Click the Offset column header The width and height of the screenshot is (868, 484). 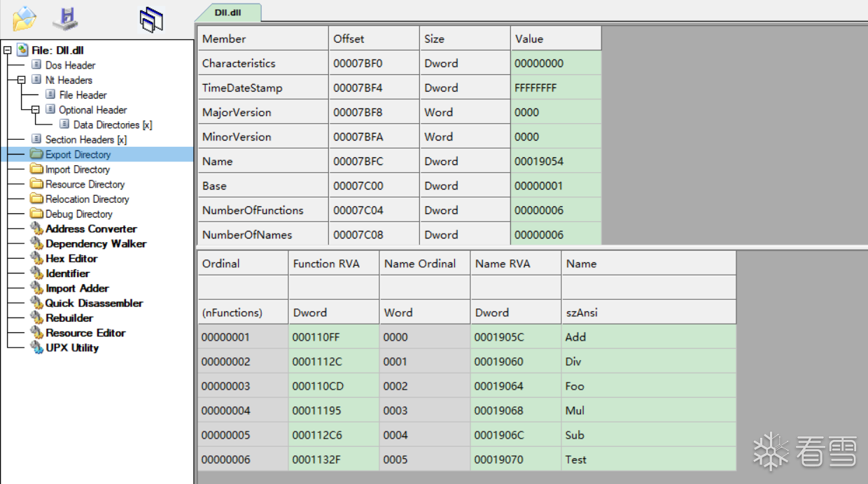click(x=374, y=38)
